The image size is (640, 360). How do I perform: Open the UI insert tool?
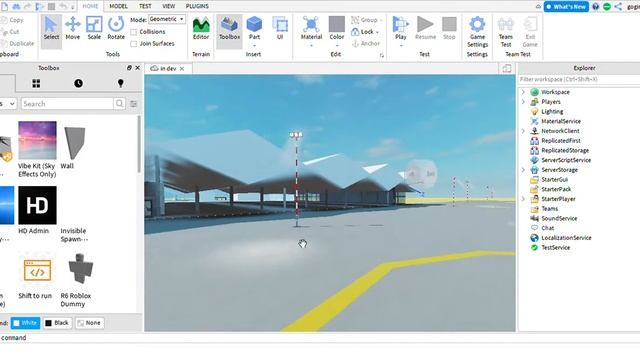click(x=280, y=29)
